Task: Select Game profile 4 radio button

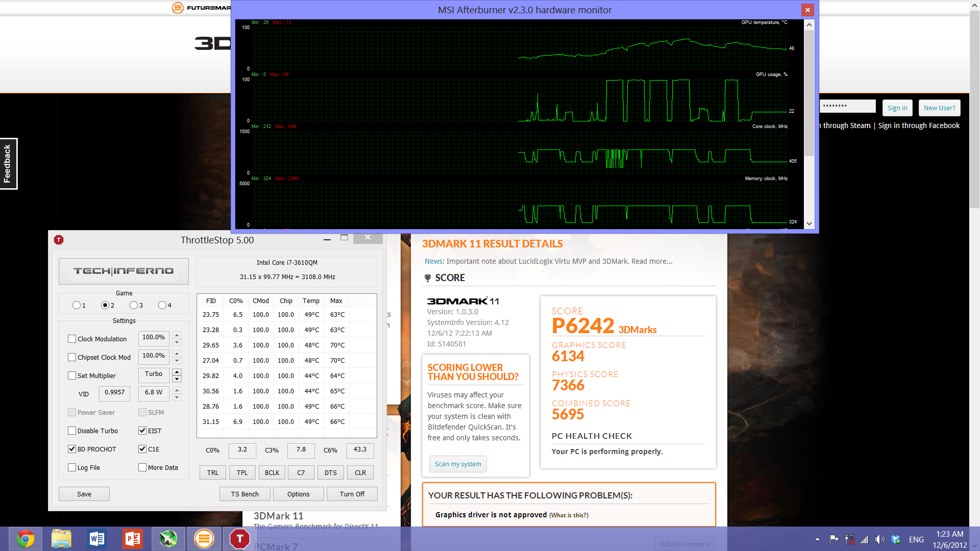Action: (x=162, y=305)
